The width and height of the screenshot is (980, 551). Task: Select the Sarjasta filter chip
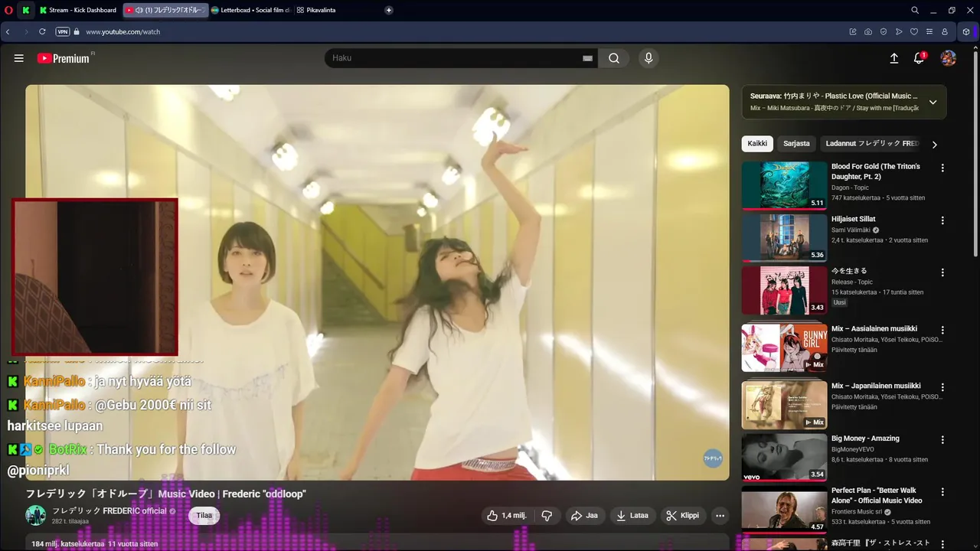coord(796,143)
